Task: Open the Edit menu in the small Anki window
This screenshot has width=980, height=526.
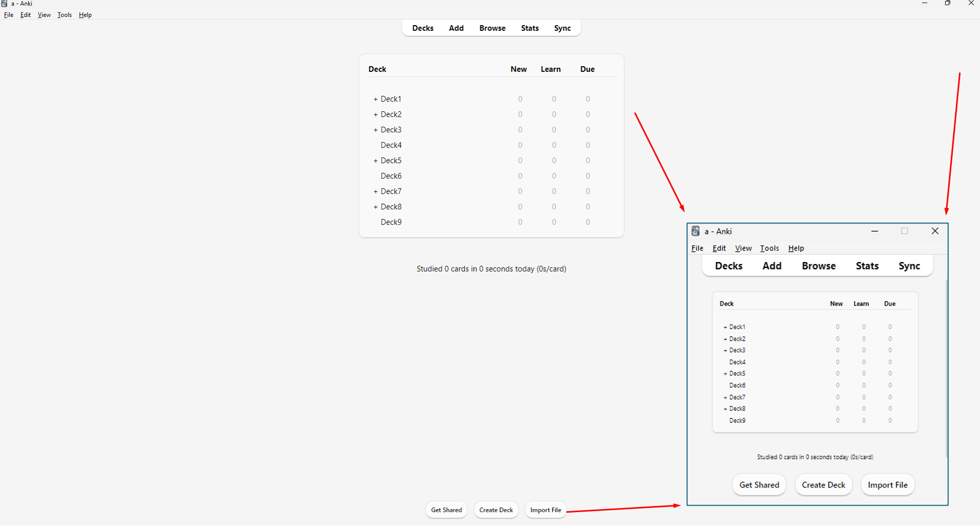Action: tap(719, 248)
